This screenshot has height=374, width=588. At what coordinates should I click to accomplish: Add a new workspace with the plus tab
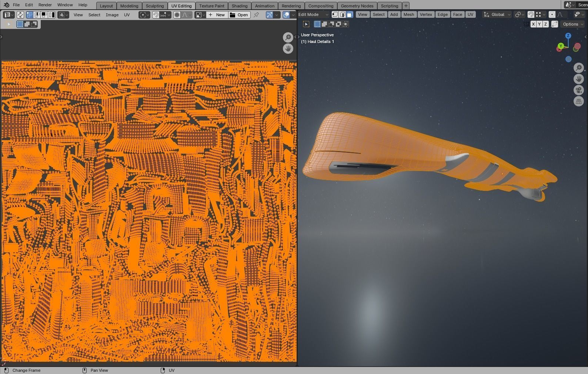[406, 6]
